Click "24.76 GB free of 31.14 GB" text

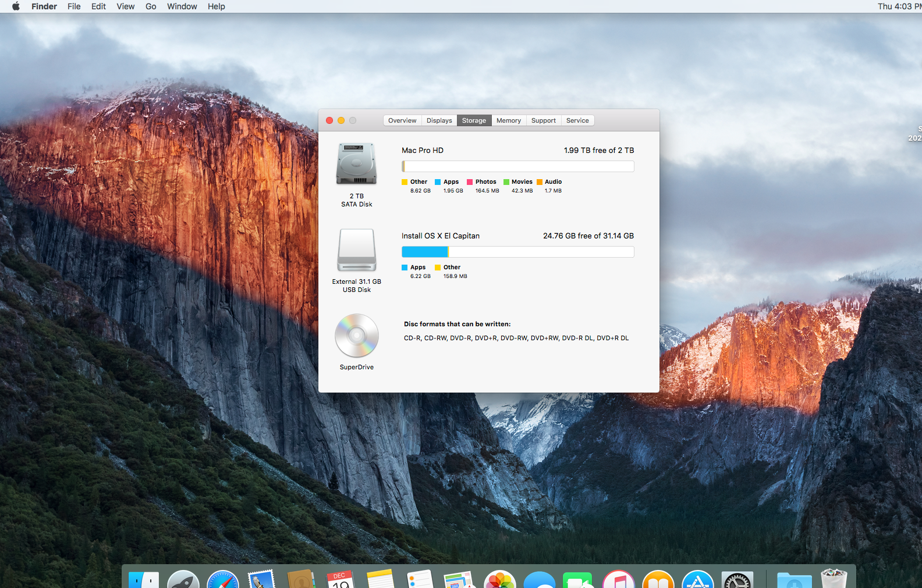point(588,236)
